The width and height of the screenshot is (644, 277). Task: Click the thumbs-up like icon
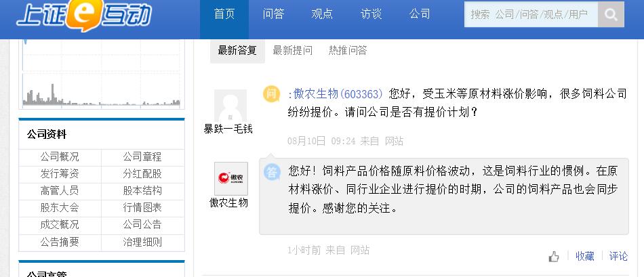click(x=554, y=256)
